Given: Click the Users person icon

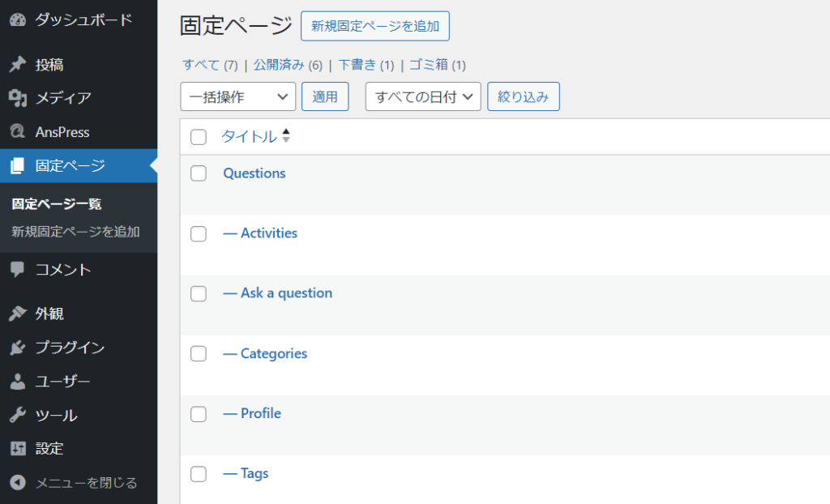Looking at the screenshot, I should click(x=17, y=382).
